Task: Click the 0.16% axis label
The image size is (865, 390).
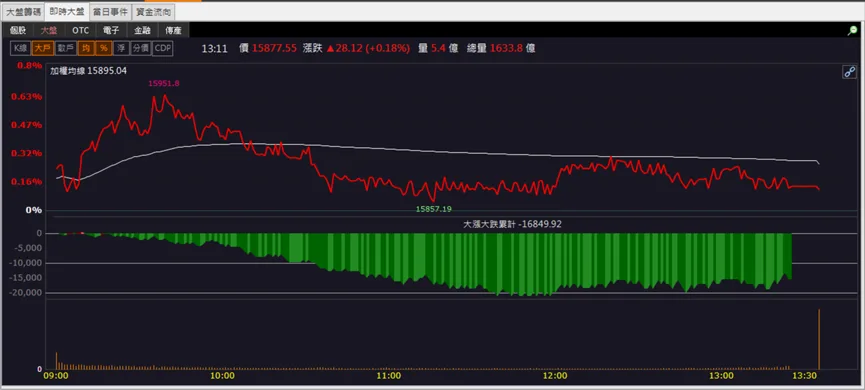Action: tap(26, 181)
